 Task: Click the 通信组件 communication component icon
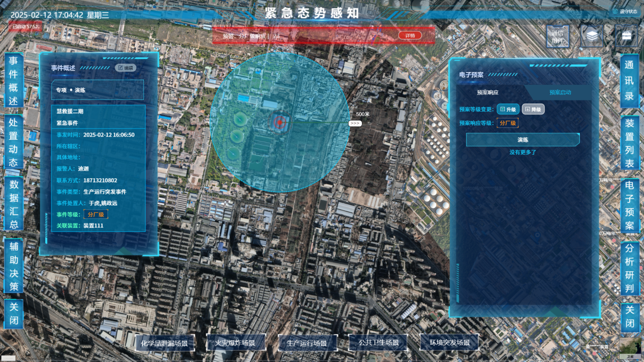click(x=558, y=37)
